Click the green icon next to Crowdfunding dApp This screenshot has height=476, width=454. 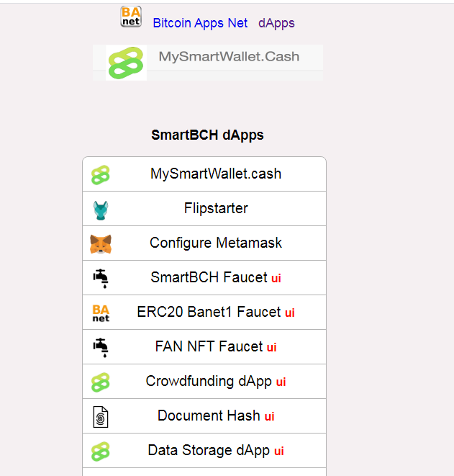tap(101, 382)
